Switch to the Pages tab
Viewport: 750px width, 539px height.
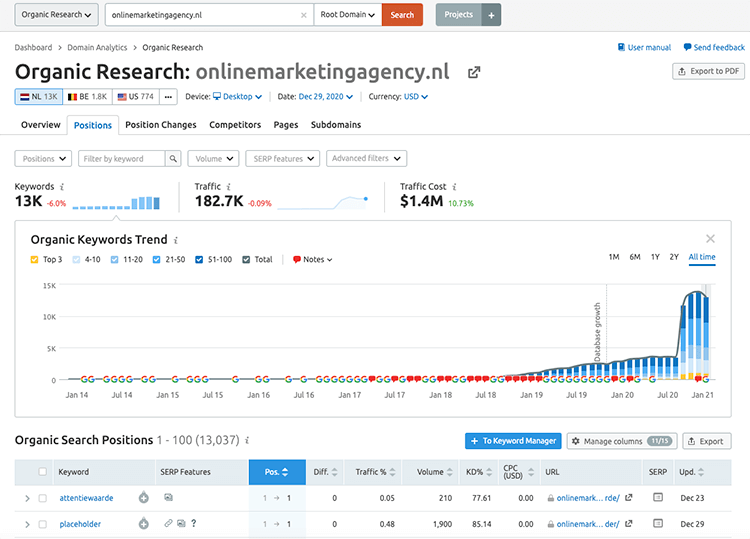pyautogui.click(x=286, y=125)
